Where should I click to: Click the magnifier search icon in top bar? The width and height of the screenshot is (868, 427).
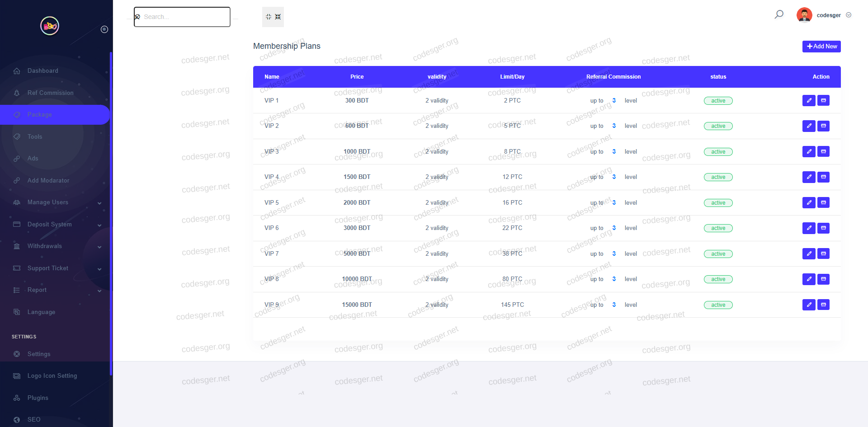pos(779,15)
